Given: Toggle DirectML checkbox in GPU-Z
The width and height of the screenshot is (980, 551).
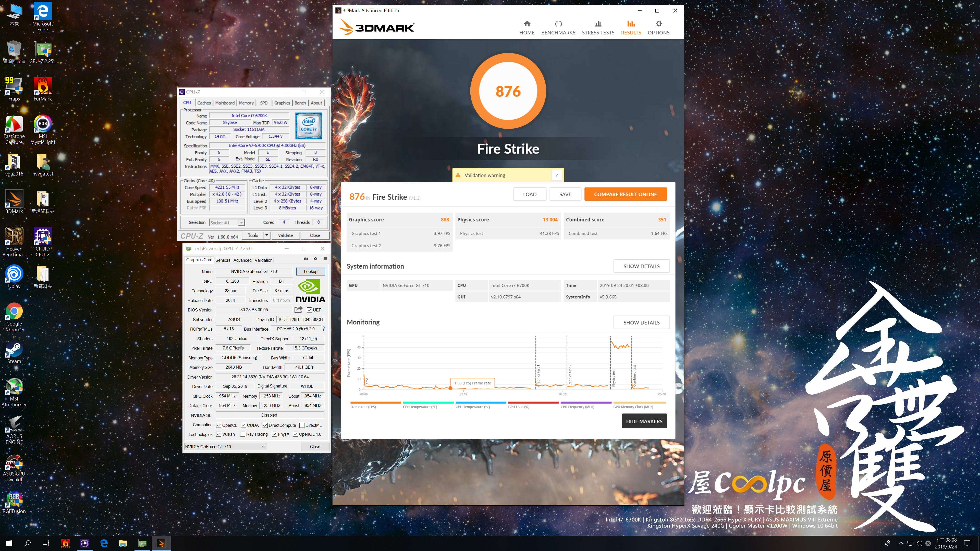Looking at the screenshot, I should (x=302, y=425).
